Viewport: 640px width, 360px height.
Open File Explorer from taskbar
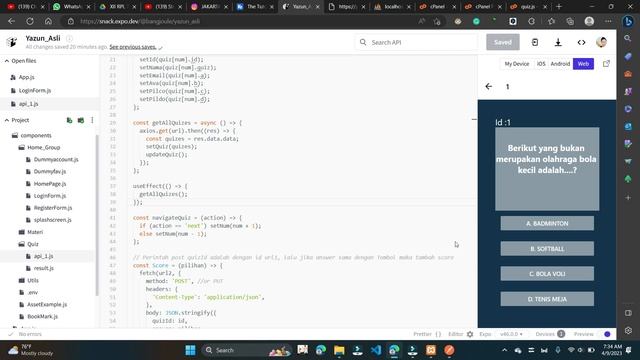coord(339,350)
